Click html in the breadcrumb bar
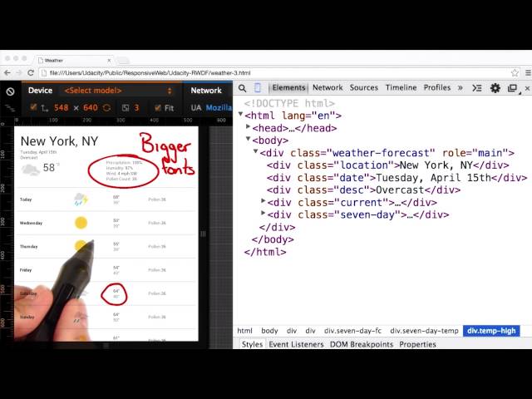Screen dimensions: 532x399 [244, 331]
